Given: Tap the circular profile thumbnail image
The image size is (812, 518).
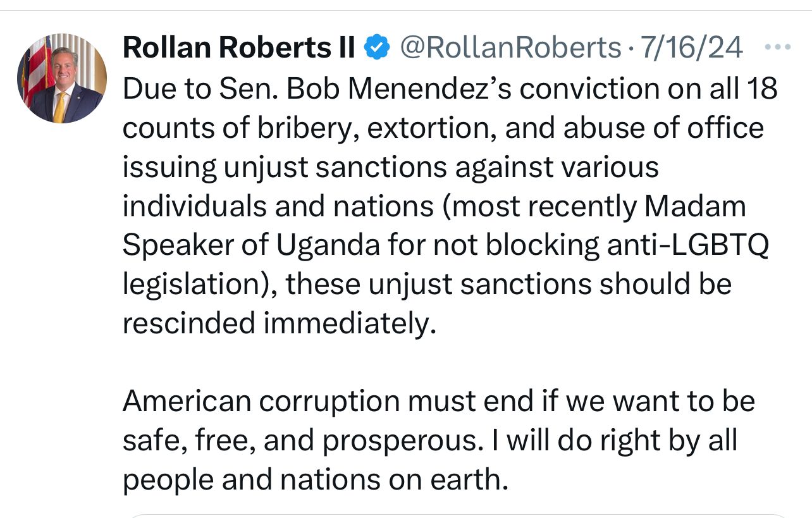Looking at the screenshot, I should point(61,78).
